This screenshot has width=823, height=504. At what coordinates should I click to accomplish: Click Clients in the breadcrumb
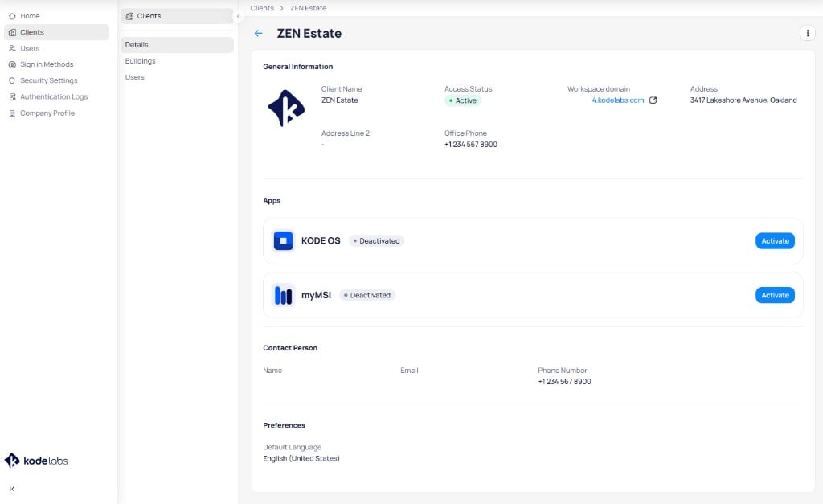click(262, 8)
